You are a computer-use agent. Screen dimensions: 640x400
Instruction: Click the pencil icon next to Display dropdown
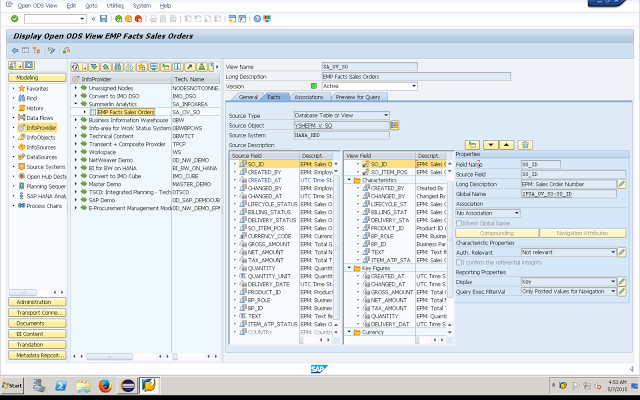point(621,282)
